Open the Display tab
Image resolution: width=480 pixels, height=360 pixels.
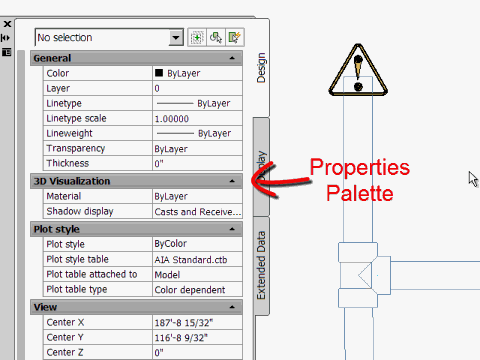click(261, 166)
